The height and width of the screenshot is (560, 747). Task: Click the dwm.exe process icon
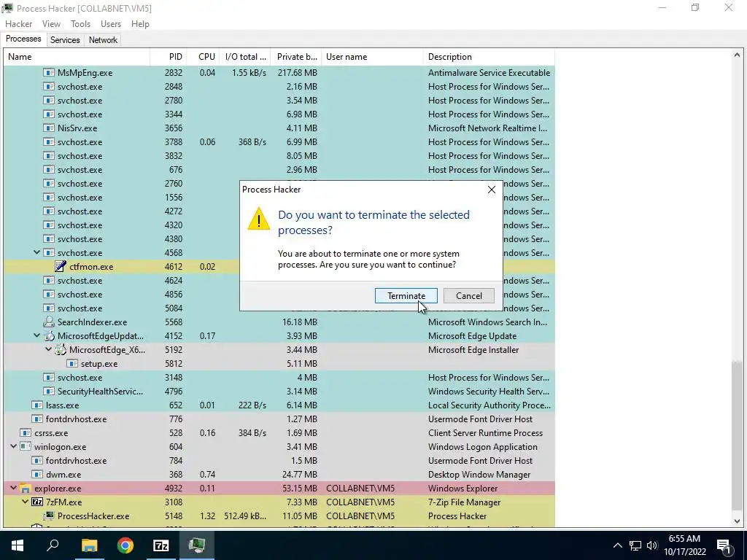click(37, 474)
